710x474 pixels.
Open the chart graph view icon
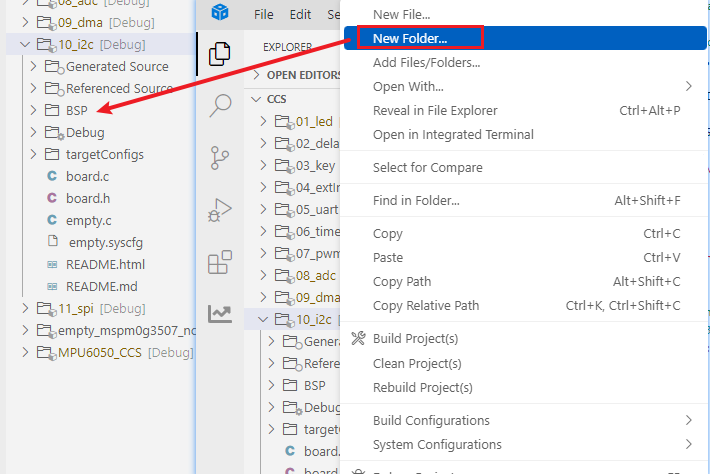(x=219, y=314)
